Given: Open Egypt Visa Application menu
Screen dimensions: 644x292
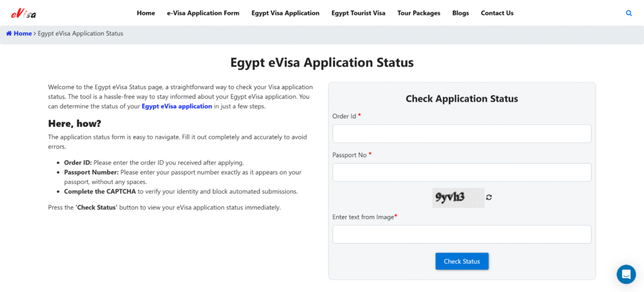Looking at the screenshot, I should (286, 13).
